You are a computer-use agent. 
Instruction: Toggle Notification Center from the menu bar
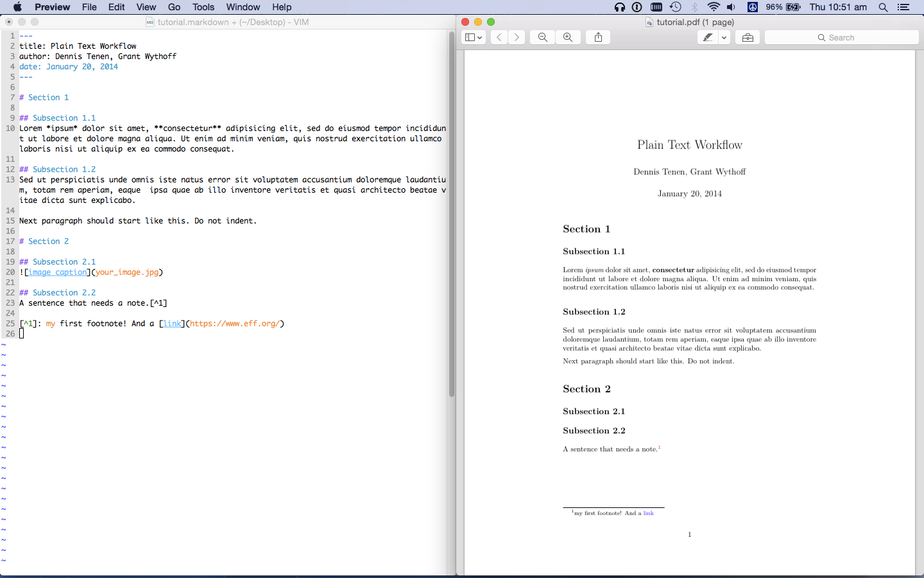pyautogui.click(x=903, y=7)
